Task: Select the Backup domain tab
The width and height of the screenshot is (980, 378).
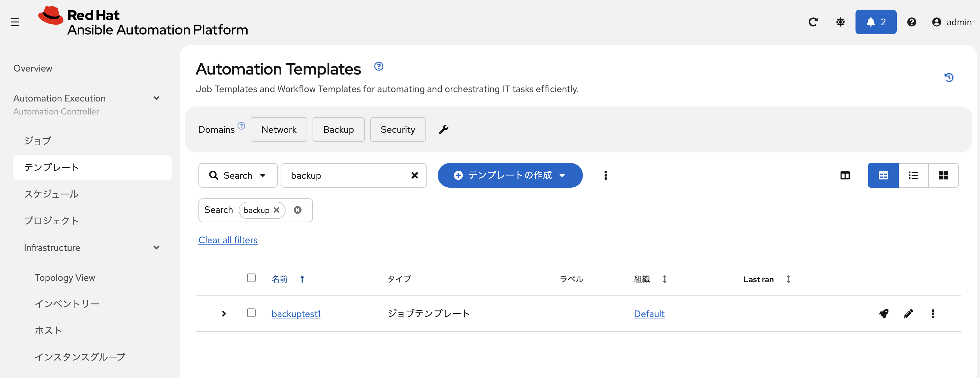Action: [338, 129]
